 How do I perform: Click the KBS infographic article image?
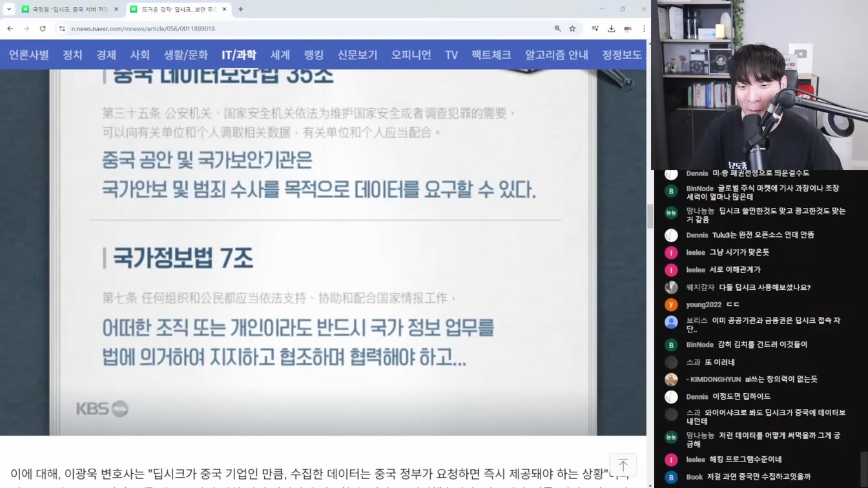click(323, 252)
